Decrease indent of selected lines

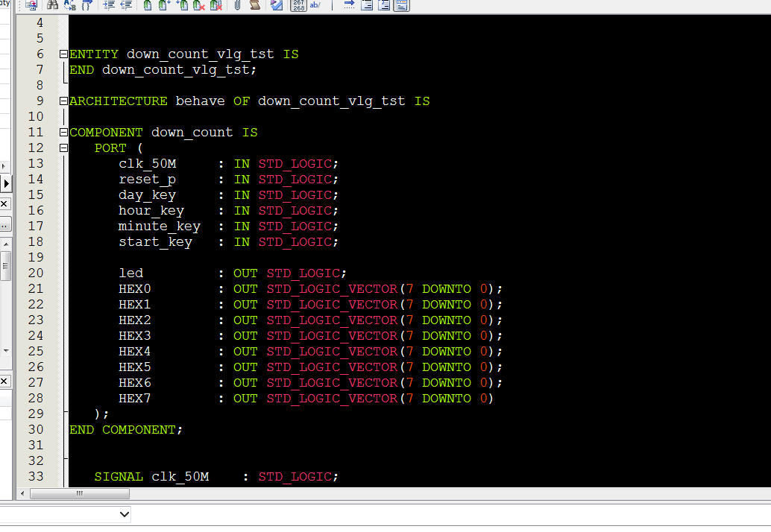126,5
